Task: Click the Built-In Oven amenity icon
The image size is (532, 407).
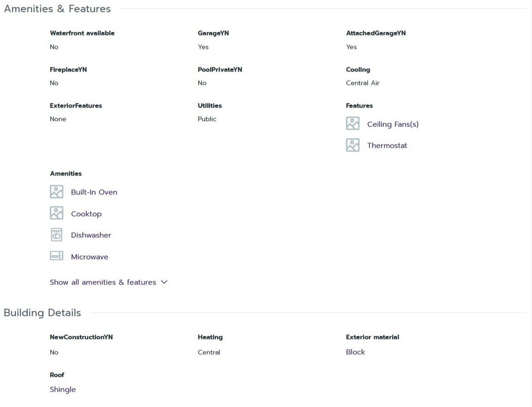Action: point(56,192)
